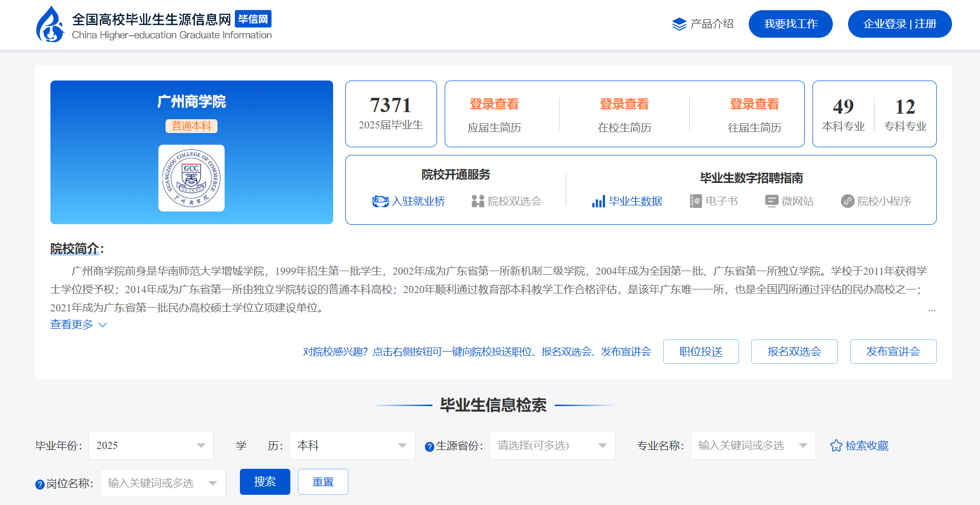Click the 院校小程序 mini-program icon
The width and height of the screenshot is (980, 505).
848,201
